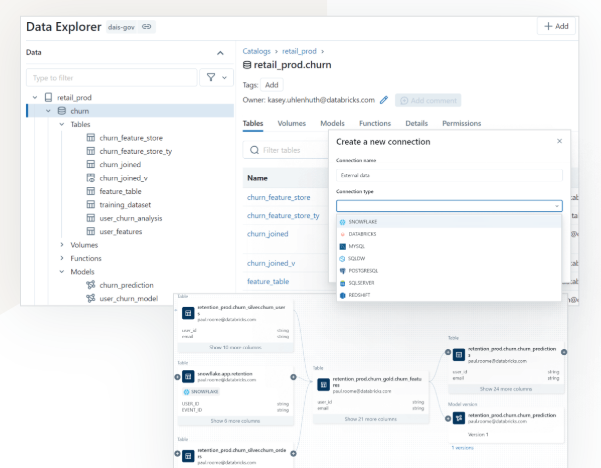Switch to the Permissions tab
601x468 pixels.
(461, 123)
